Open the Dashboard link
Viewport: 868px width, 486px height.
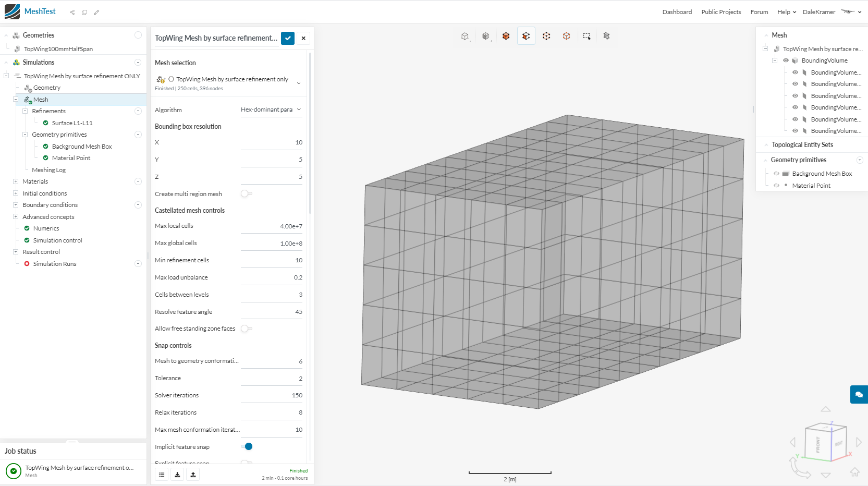(x=677, y=12)
